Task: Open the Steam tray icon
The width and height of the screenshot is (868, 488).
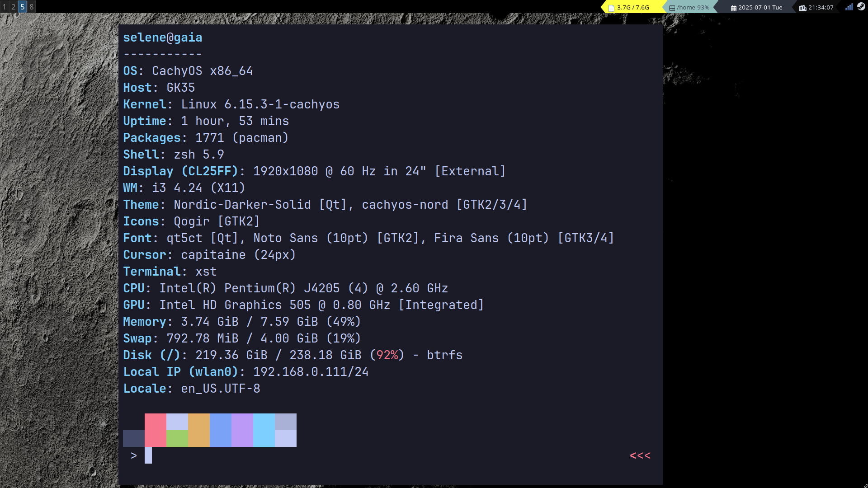Action: [861, 7]
